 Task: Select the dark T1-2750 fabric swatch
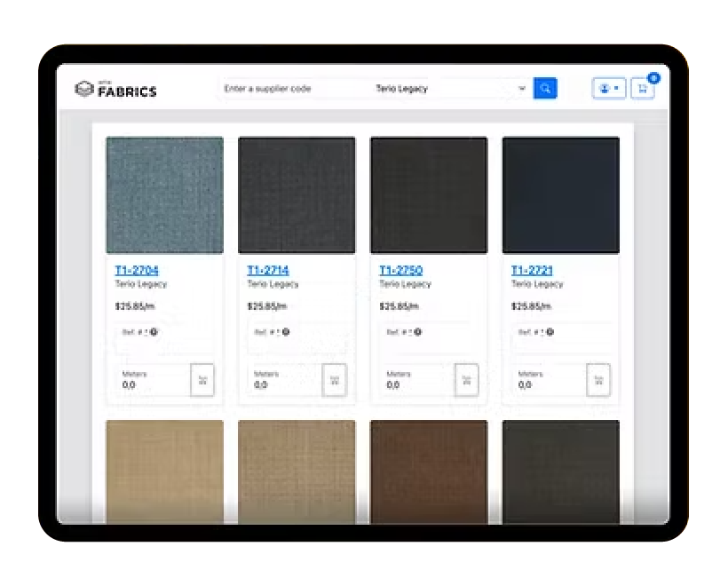coord(429,195)
